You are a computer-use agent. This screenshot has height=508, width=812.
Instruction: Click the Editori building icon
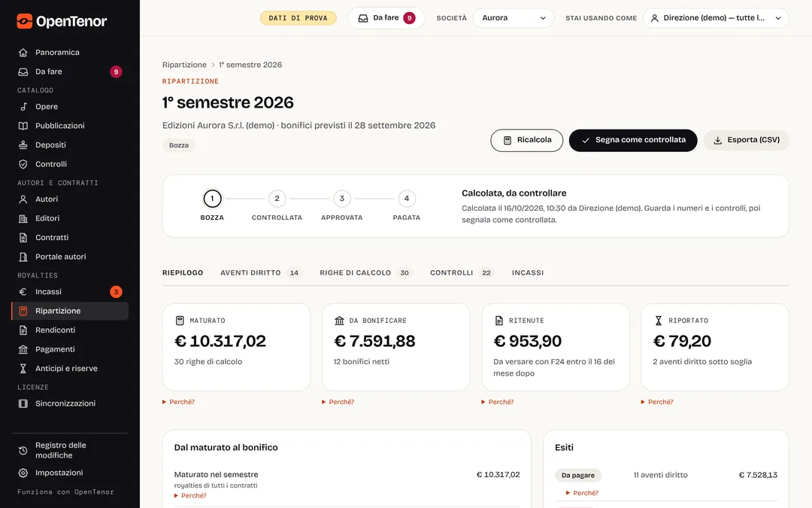[23, 218]
